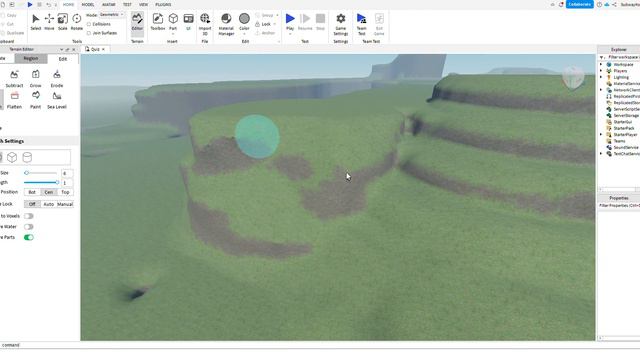Turn off the Ignore Parts switch
Image resolution: width=640 pixels, height=360 pixels.
click(x=29, y=237)
